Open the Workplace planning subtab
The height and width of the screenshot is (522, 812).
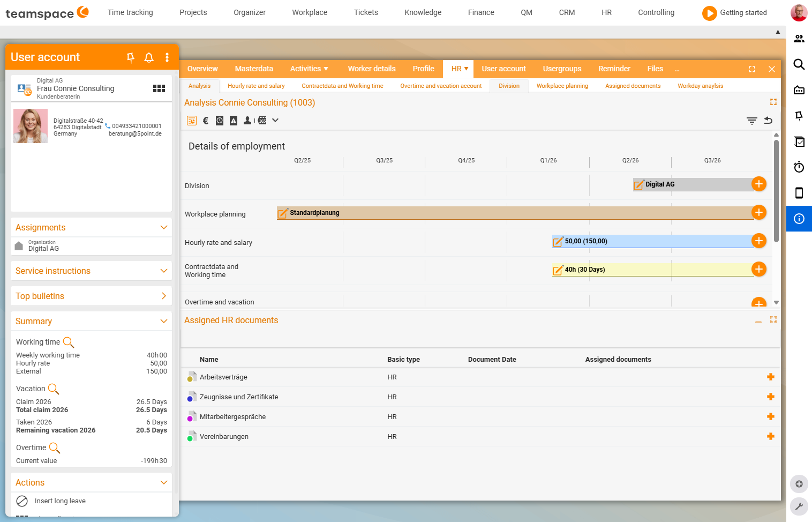point(562,86)
